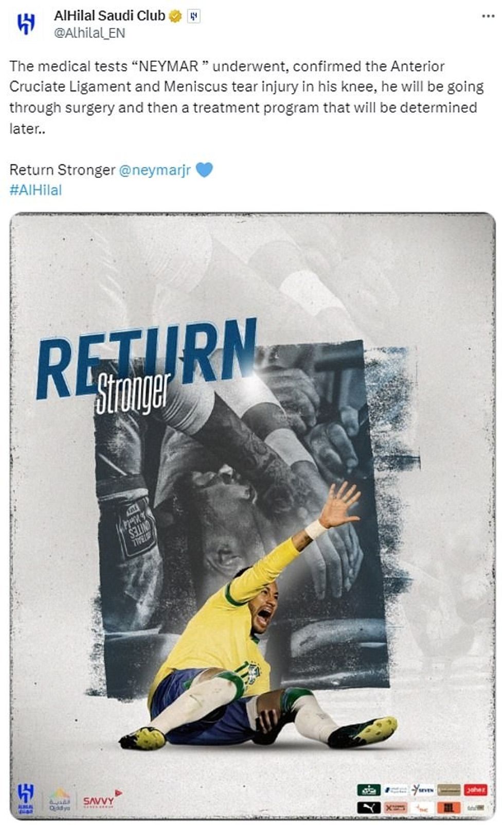504x825 pixels.
Task: Click the small affiliation badge beside the name
Action: click(193, 16)
